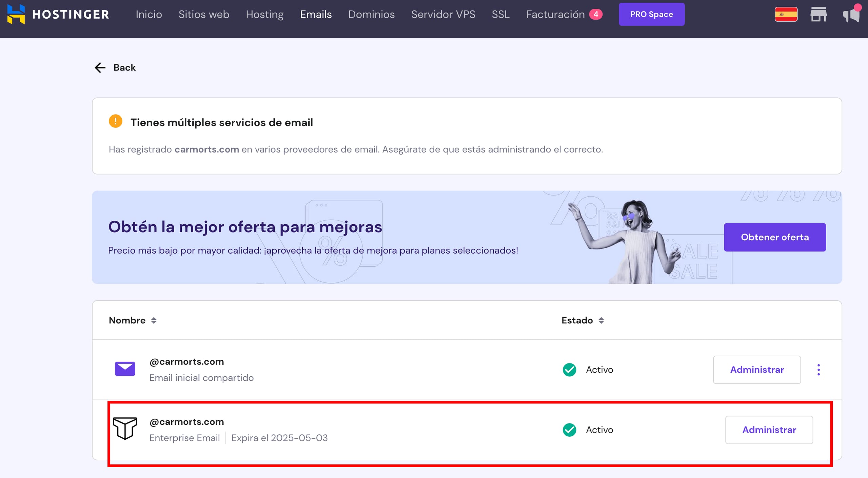Click the Hostinger logo icon
The image size is (868, 478).
tap(16, 14)
